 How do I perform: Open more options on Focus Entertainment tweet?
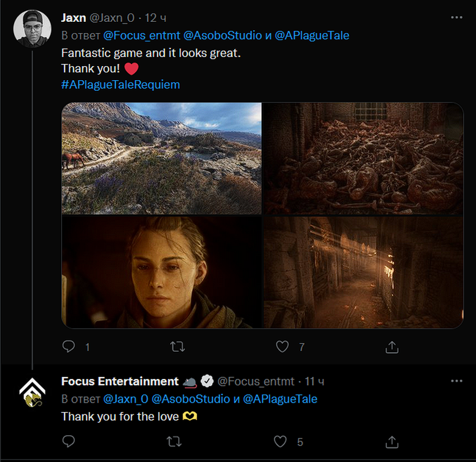click(x=456, y=381)
